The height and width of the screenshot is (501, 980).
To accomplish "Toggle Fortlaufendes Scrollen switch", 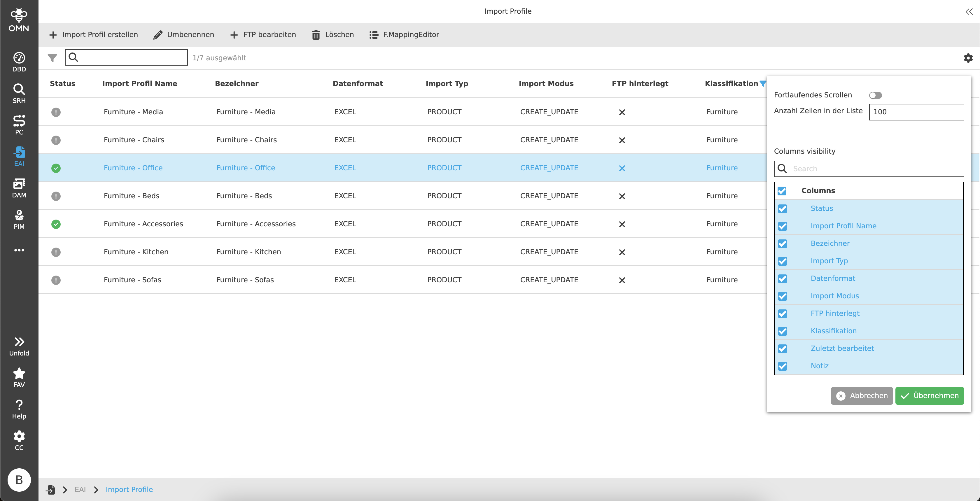I will (875, 95).
